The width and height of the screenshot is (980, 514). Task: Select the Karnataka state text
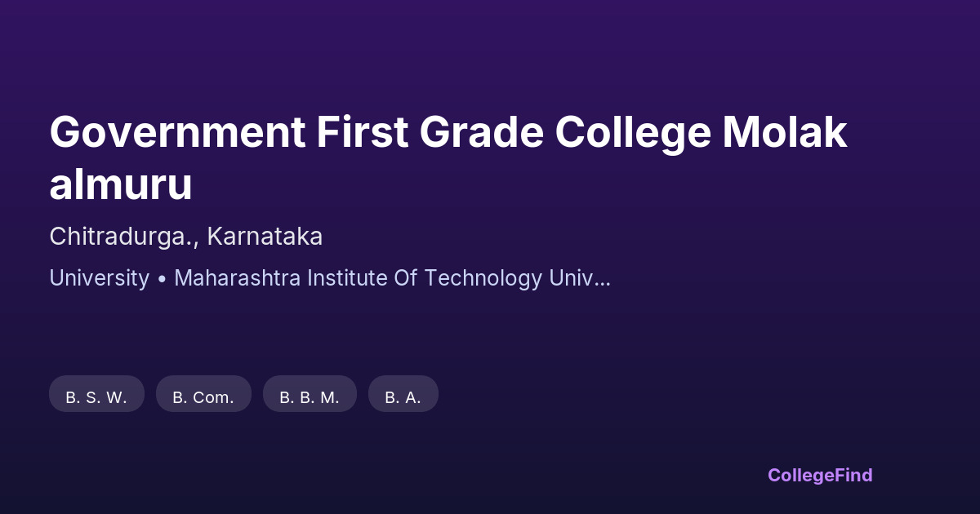click(265, 237)
